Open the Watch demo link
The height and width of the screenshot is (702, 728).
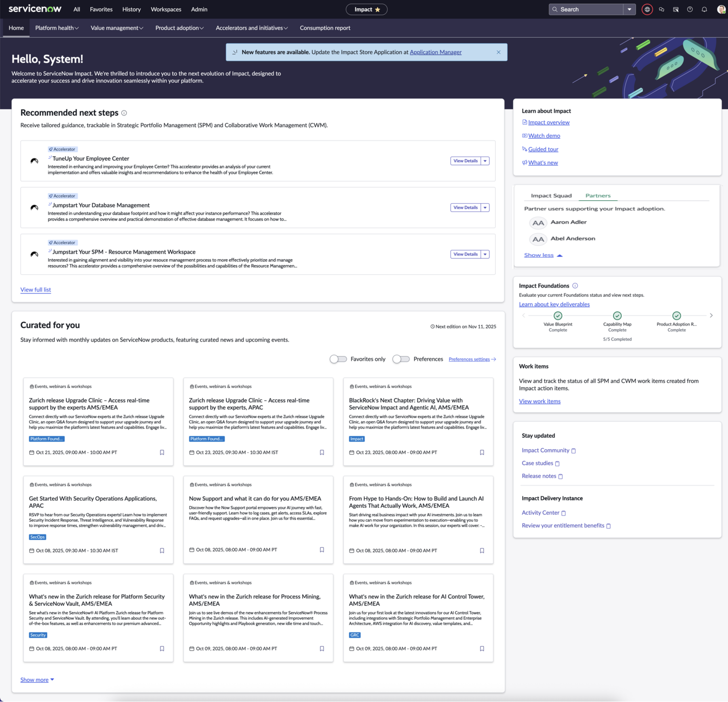[x=544, y=136]
